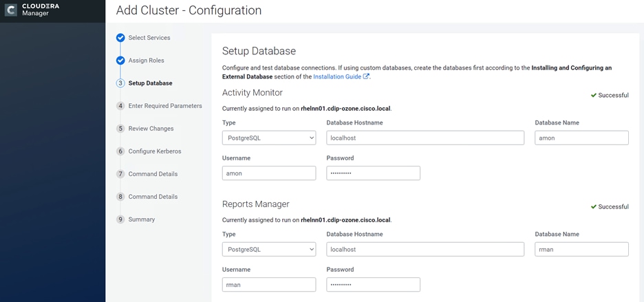The height and width of the screenshot is (302, 644).
Task: Click the Reports Manager Database Hostname field
Action: pyautogui.click(x=425, y=250)
